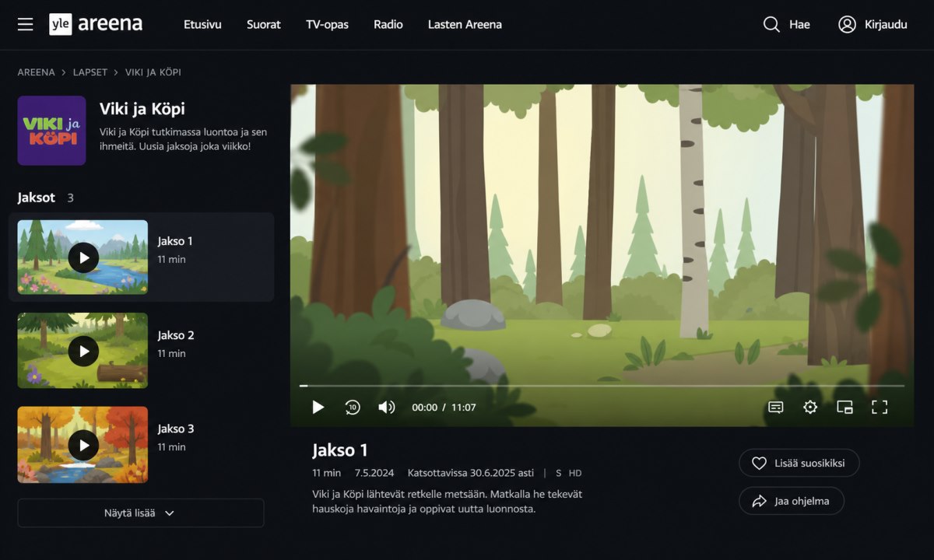Click the Jaksot heading
Viewport: 934px width, 560px height.
point(37,198)
